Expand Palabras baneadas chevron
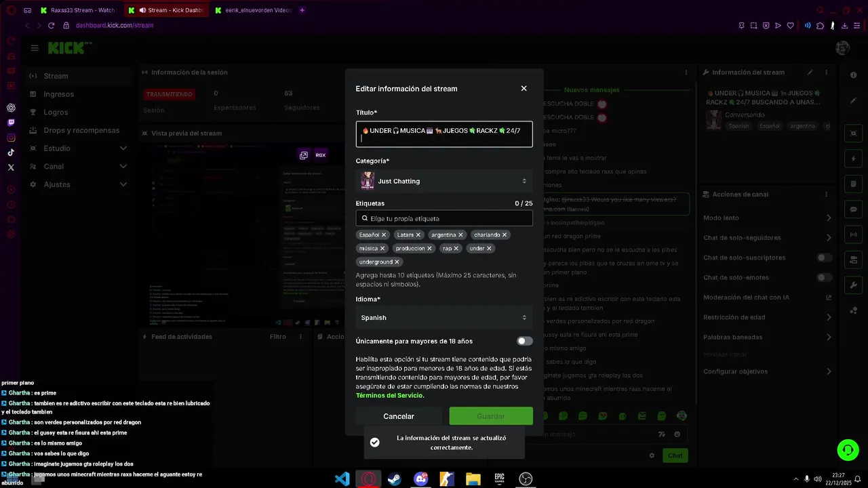Viewport: 868px width, 488px height. pos(829,337)
